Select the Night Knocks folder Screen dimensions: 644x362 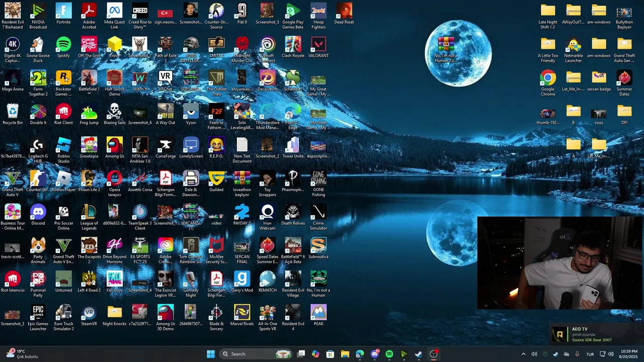pos(115,316)
